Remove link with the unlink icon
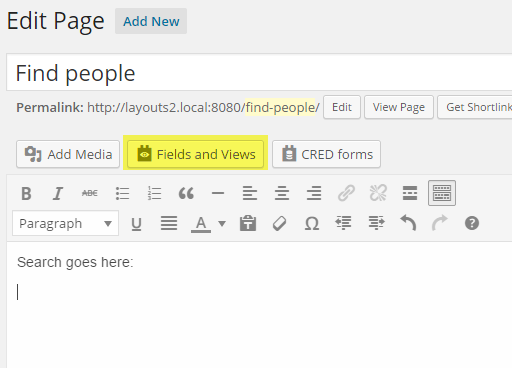The width and height of the screenshot is (512, 368). [x=378, y=193]
